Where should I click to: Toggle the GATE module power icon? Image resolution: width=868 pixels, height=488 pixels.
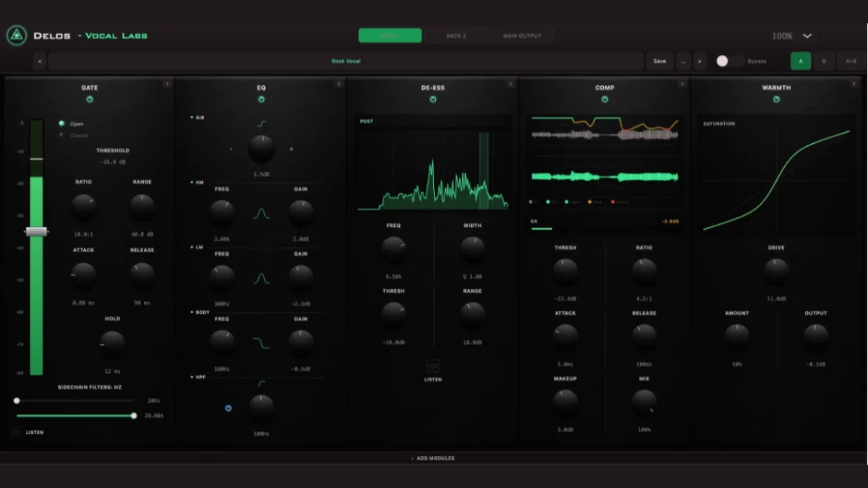(x=90, y=99)
